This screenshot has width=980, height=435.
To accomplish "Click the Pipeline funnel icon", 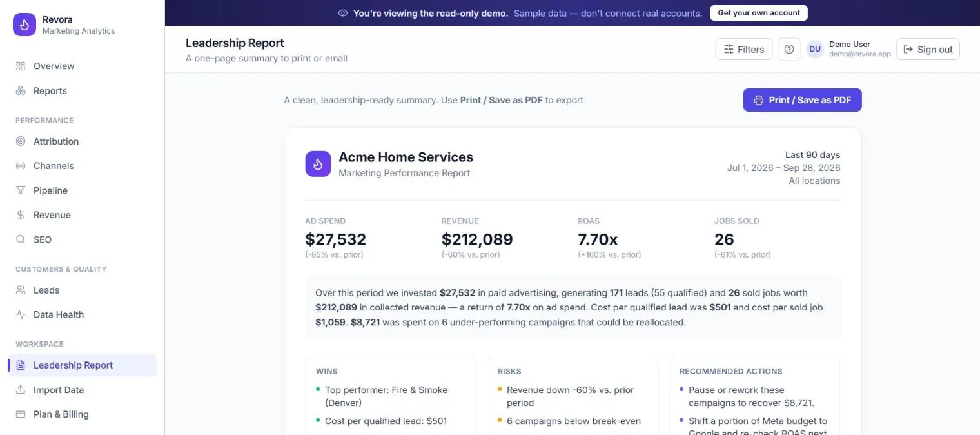I will (21, 190).
